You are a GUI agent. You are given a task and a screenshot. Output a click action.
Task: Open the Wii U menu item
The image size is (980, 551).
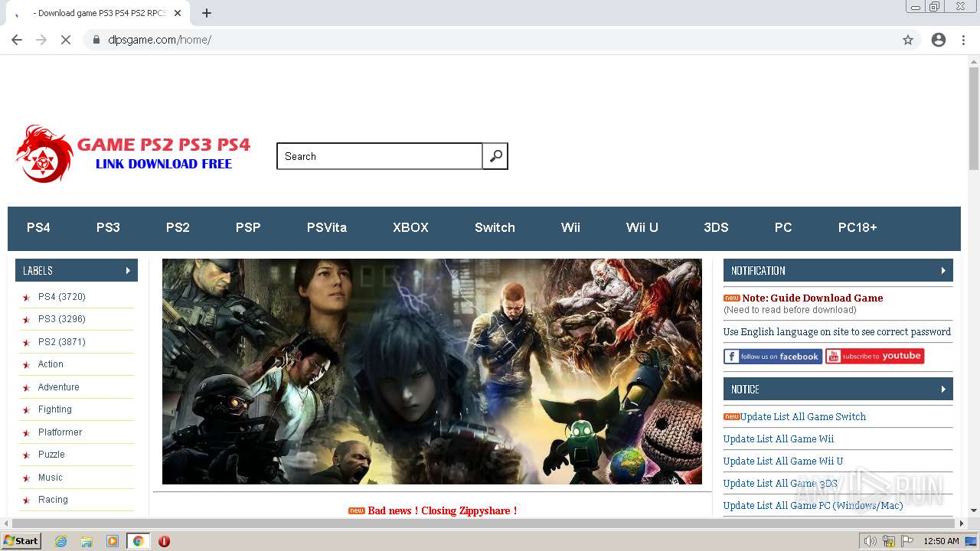pos(642,227)
